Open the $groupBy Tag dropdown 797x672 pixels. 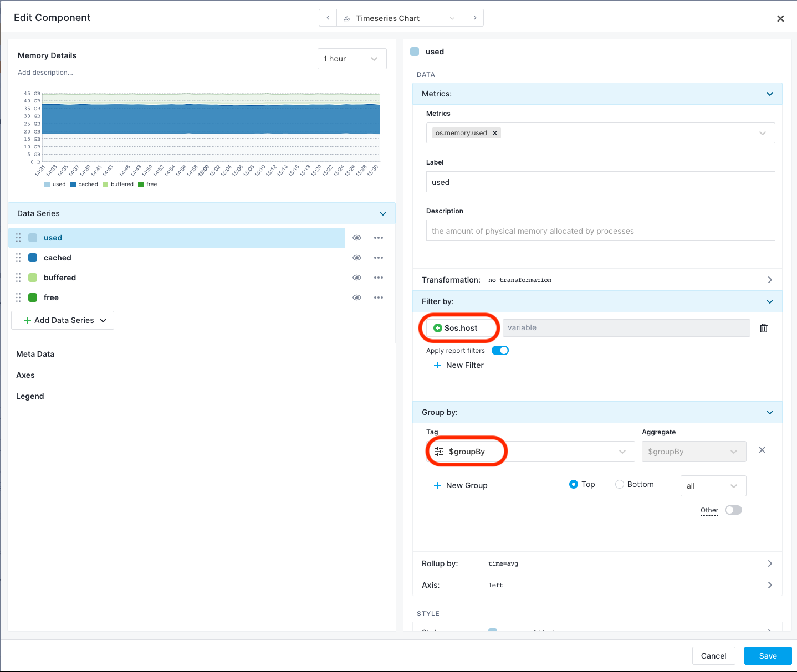tap(530, 452)
